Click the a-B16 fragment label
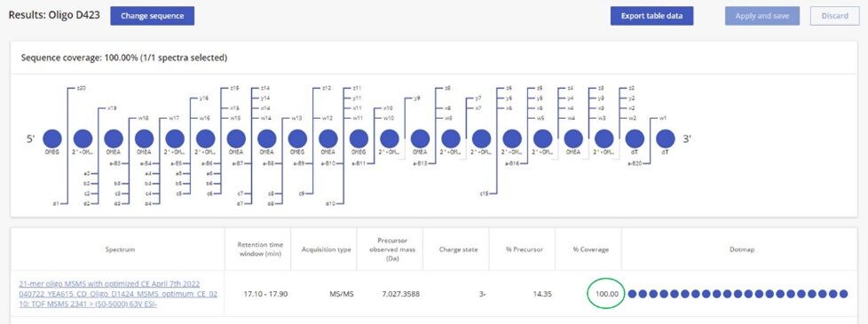The height and width of the screenshot is (324, 868). [x=512, y=163]
